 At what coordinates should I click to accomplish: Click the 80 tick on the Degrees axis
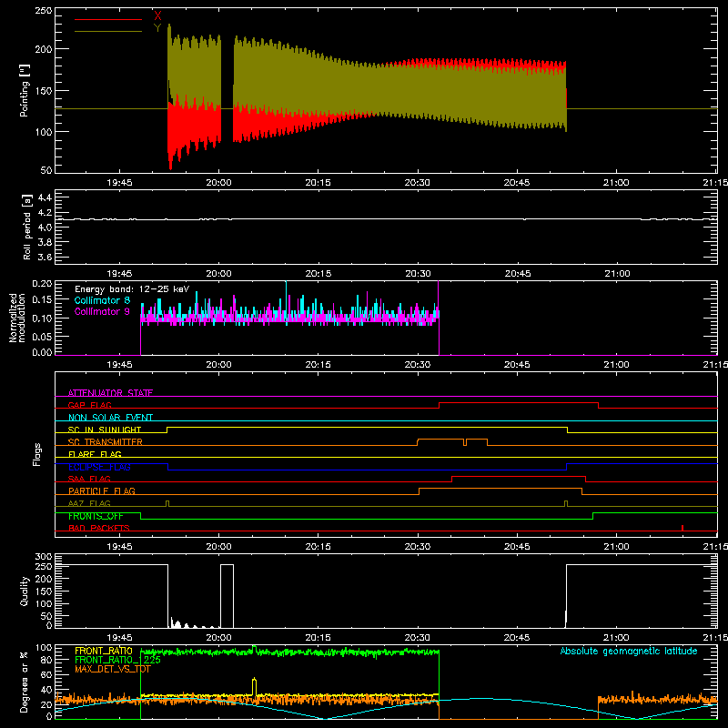click(x=46, y=660)
